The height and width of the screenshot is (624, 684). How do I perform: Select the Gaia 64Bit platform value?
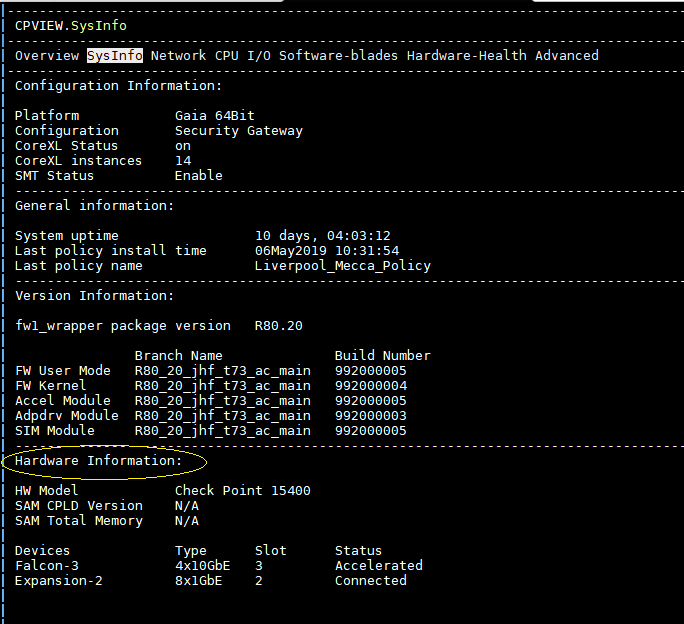click(x=215, y=116)
